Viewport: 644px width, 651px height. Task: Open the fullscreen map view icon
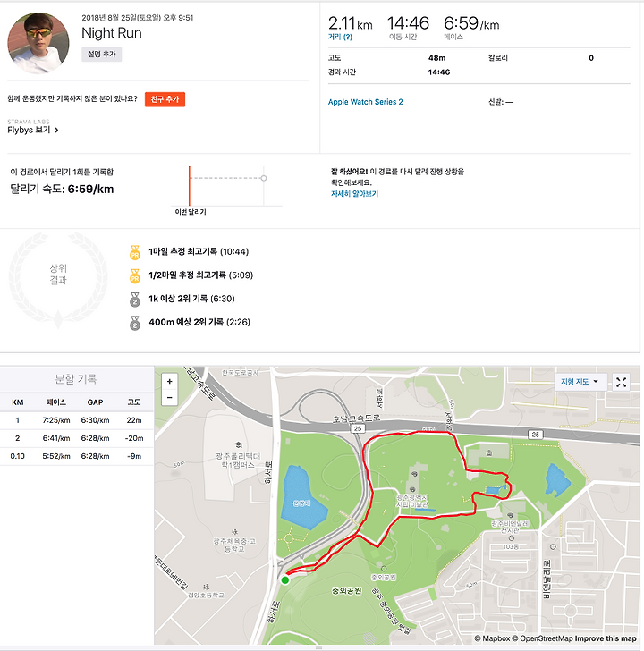tap(621, 382)
